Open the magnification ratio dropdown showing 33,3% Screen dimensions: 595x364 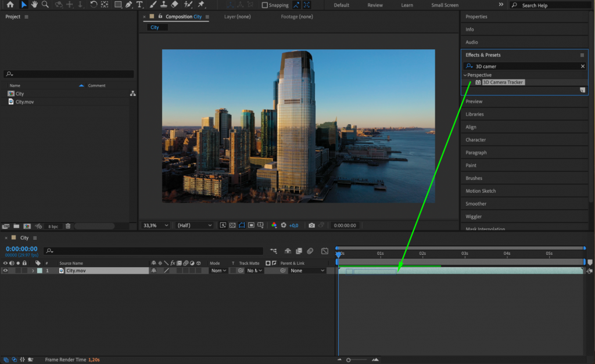(x=155, y=225)
